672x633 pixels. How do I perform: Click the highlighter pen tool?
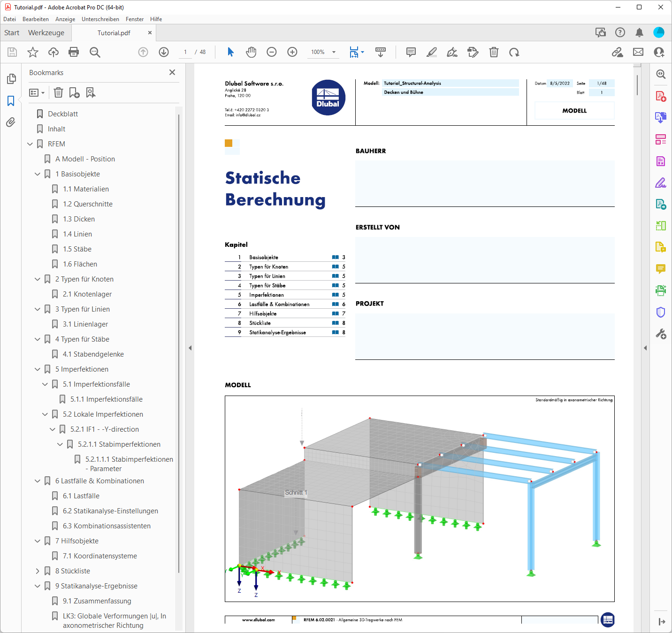coord(432,52)
